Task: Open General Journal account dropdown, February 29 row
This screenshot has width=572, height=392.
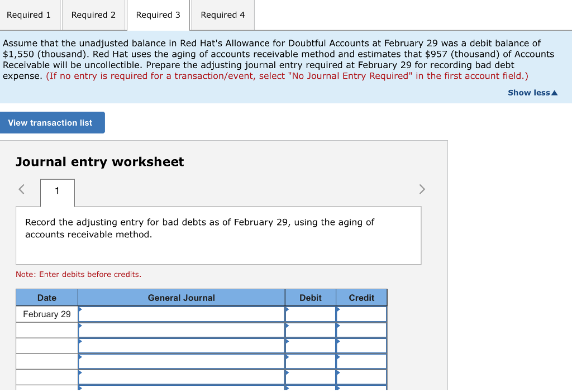Action: coord(182,314)
